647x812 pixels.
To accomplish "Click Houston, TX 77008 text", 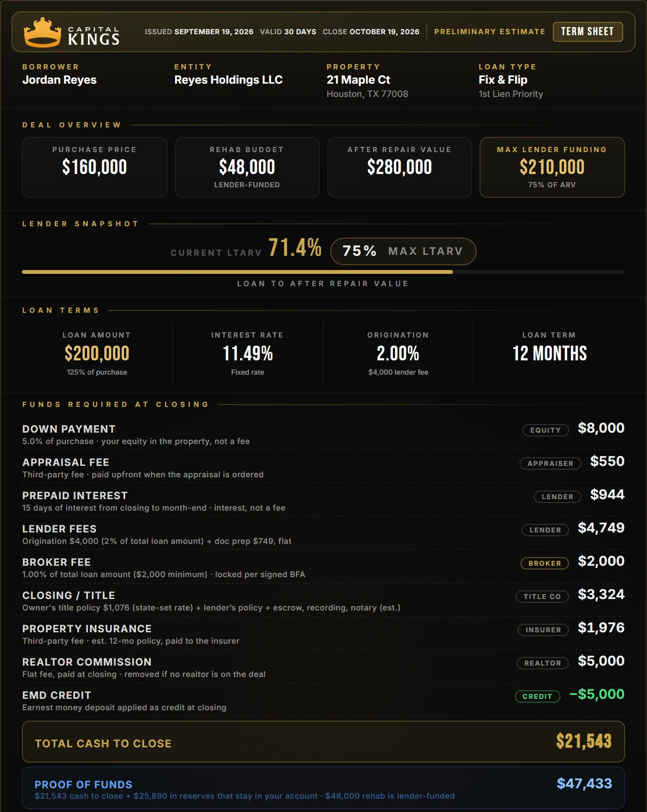I will pos(367,94).
